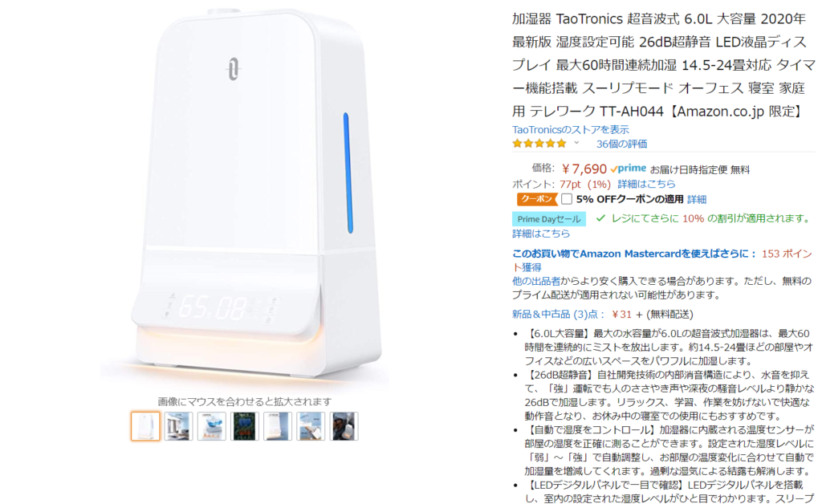Select the third product thumbnail image
Image resolution: width=822 pixels, height=504 pixels.
point(211,426)
